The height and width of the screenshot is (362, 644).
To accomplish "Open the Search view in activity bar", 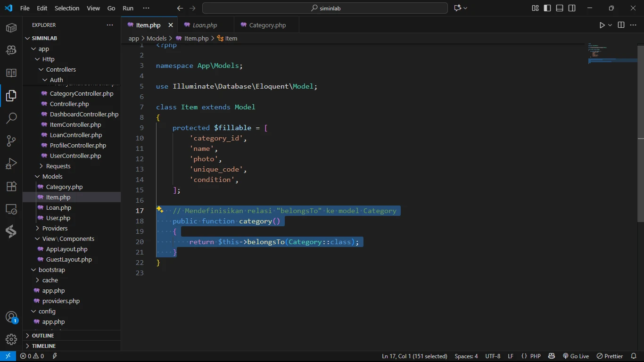I will pyautogui.click(x=11, y=118).
